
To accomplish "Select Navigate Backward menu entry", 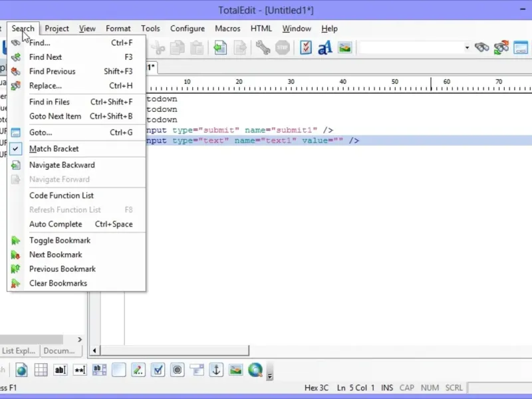I will [76, 165].
